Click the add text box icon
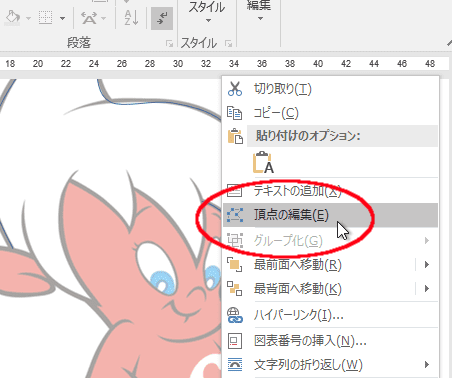 coord(234,191)
